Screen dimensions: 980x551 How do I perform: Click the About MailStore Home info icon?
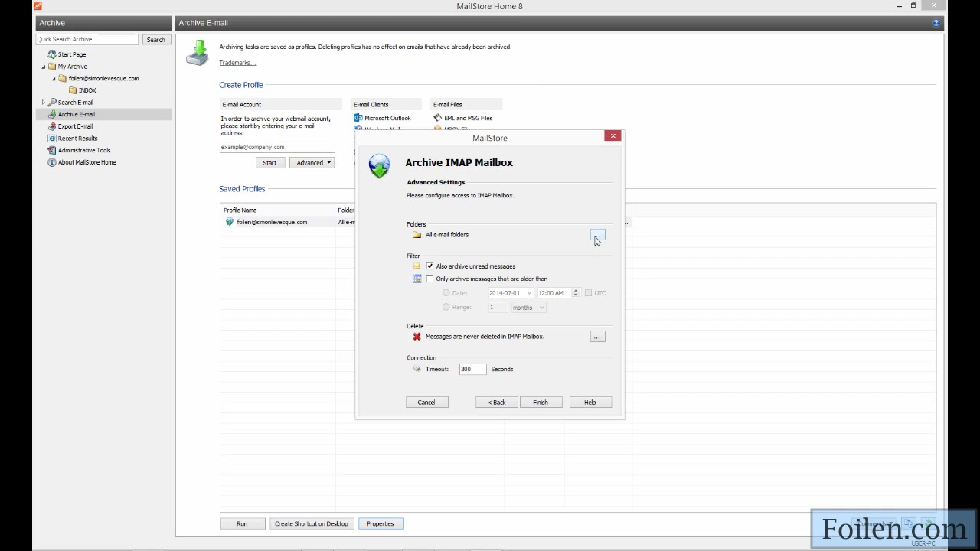tap(52, 162)
